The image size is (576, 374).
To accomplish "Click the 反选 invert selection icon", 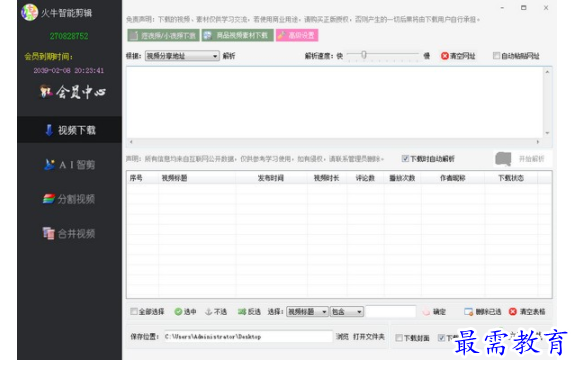I will [x=242, y=312].
